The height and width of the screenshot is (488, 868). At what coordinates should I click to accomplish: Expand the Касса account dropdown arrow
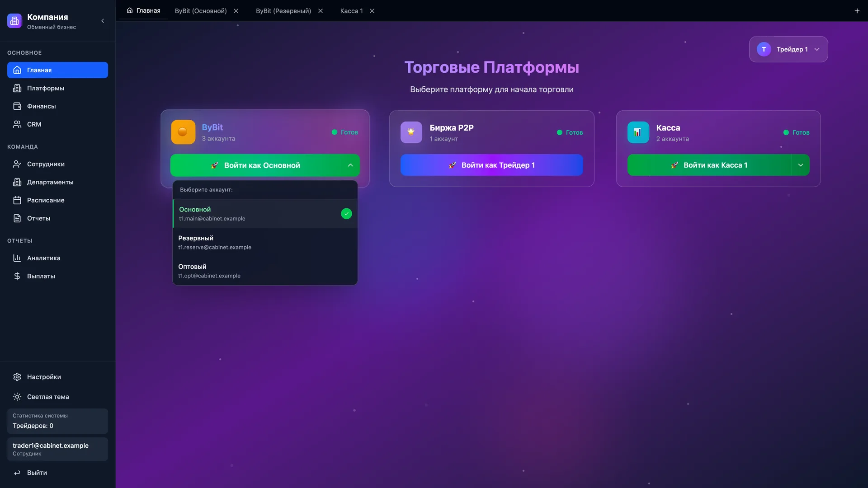[801, 165]
